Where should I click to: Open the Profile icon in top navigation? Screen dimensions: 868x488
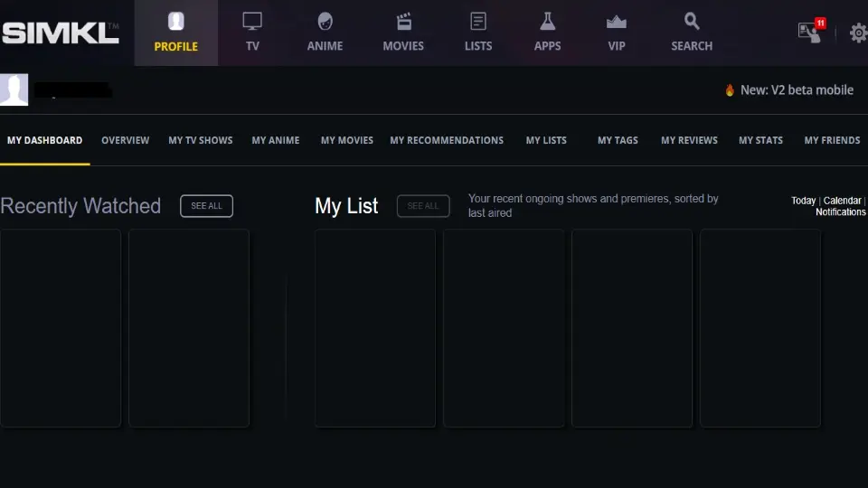point(176,22)
